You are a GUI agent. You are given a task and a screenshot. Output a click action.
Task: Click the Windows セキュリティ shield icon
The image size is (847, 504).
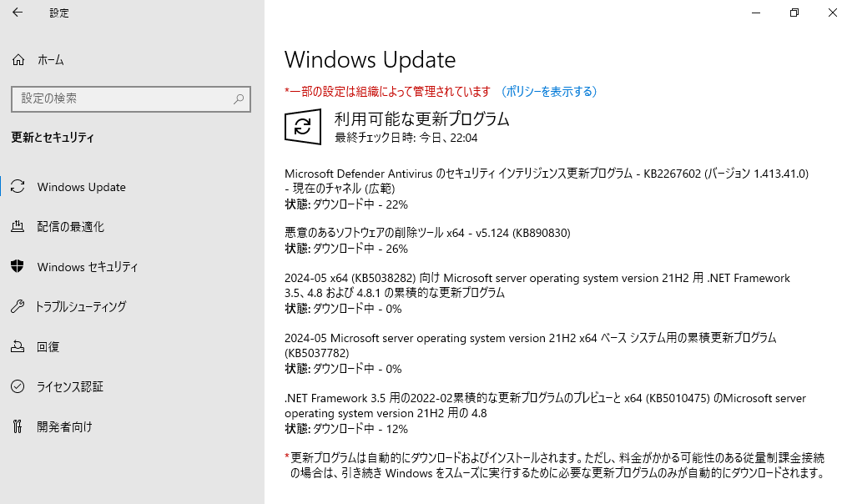click(x=18, y=266)
